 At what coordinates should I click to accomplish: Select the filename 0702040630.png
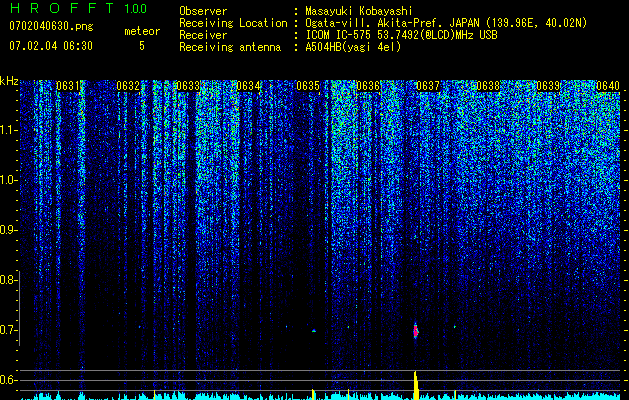(x=51, y=26)
